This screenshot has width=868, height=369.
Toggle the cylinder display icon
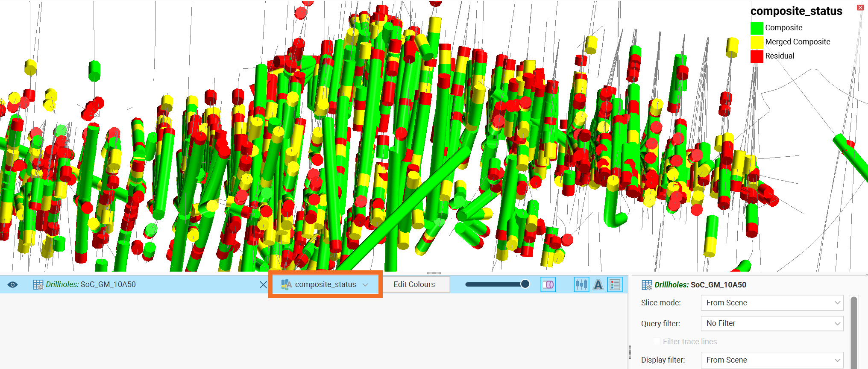pos(548,284)
